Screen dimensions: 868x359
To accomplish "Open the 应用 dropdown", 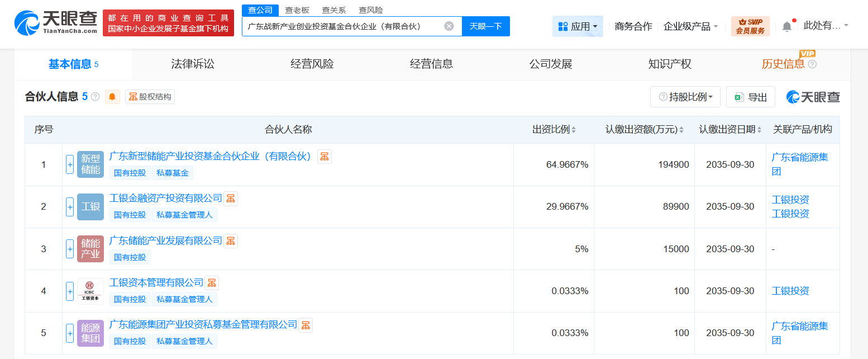I will click(x=578, y=26).
